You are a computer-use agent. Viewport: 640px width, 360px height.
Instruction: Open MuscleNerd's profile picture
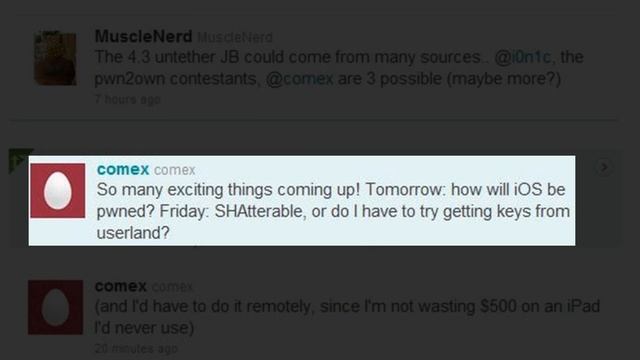tap(55, 58)
